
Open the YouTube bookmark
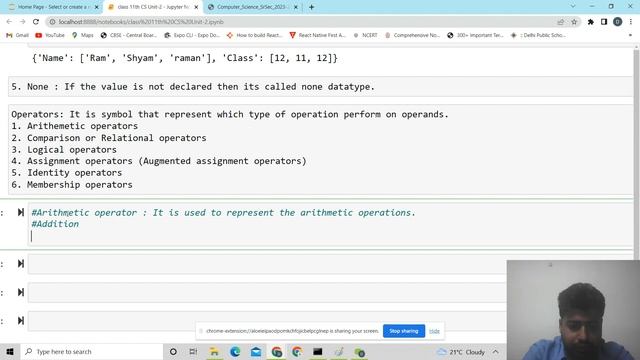tap(50, 35)
